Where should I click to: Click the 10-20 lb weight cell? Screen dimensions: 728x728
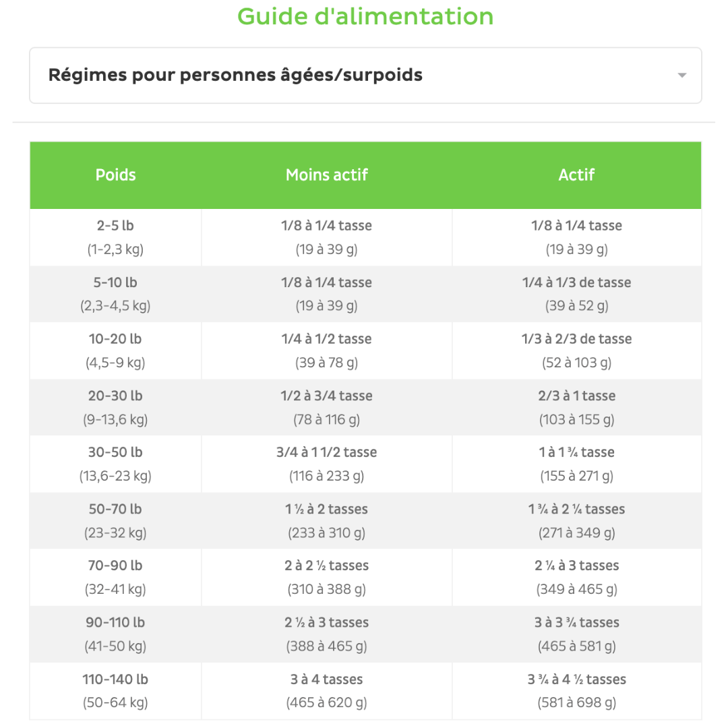coord(116,351)
